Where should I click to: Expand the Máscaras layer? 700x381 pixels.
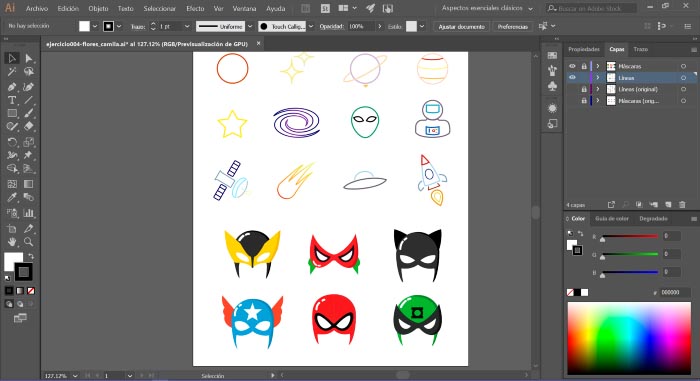[598, 66]
